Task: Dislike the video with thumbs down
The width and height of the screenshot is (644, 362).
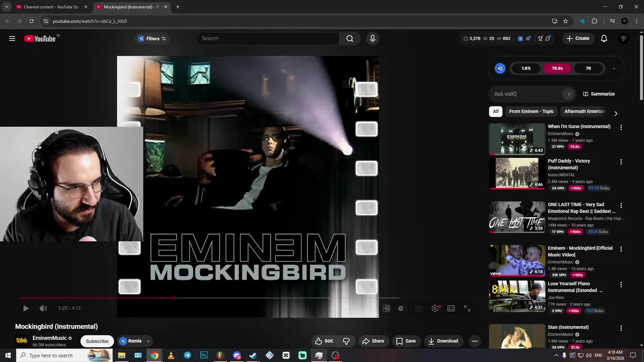Action: pyautogui.click(x=346, y=341)
